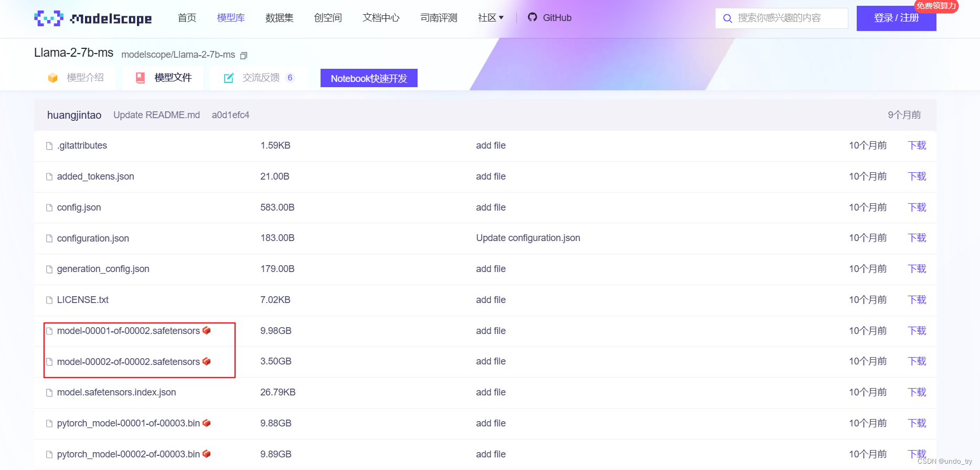This screenshot has height=470, width=980.
Task: Click the 模型介绍 cube icon
Action: tap(52, 78)
